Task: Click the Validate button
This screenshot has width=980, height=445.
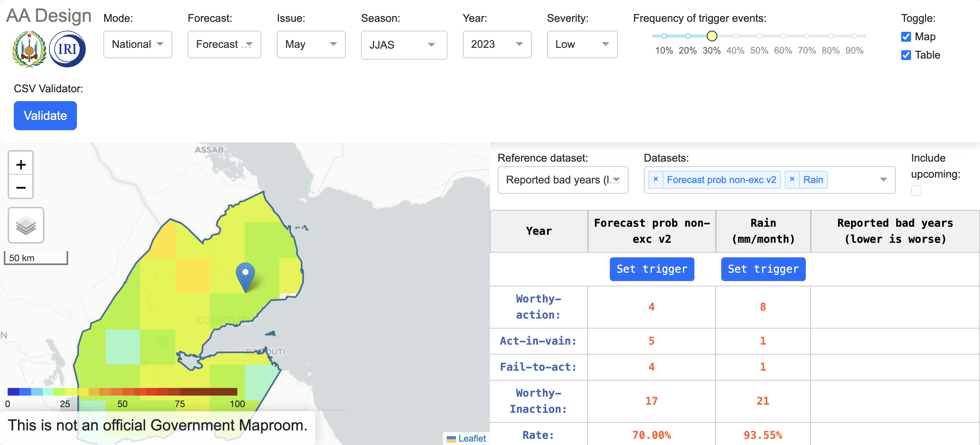Action: [45, 115]
